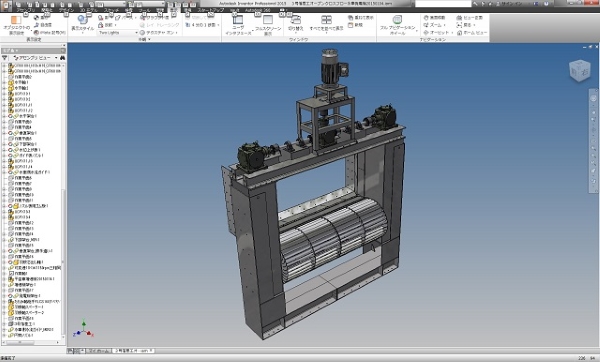600x362 pixels.
Task: Click the ViewCube in the viewport
Action: pos(580,71)
